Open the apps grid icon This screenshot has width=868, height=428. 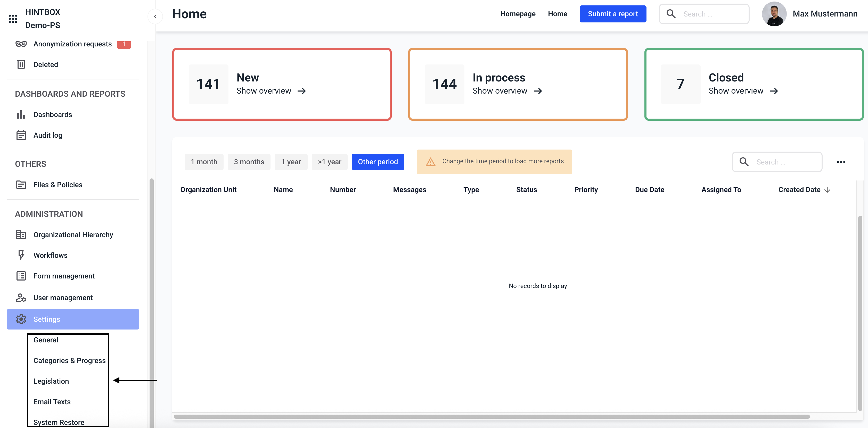click(x=13, y=19)
